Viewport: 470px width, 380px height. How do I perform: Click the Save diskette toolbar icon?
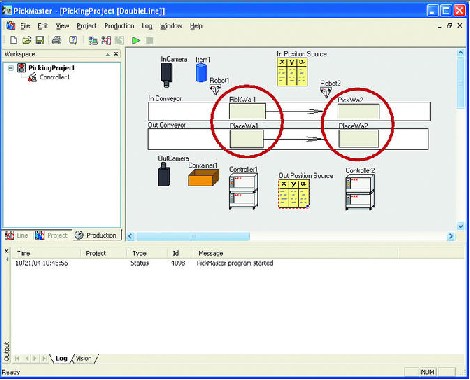point(40,40)
